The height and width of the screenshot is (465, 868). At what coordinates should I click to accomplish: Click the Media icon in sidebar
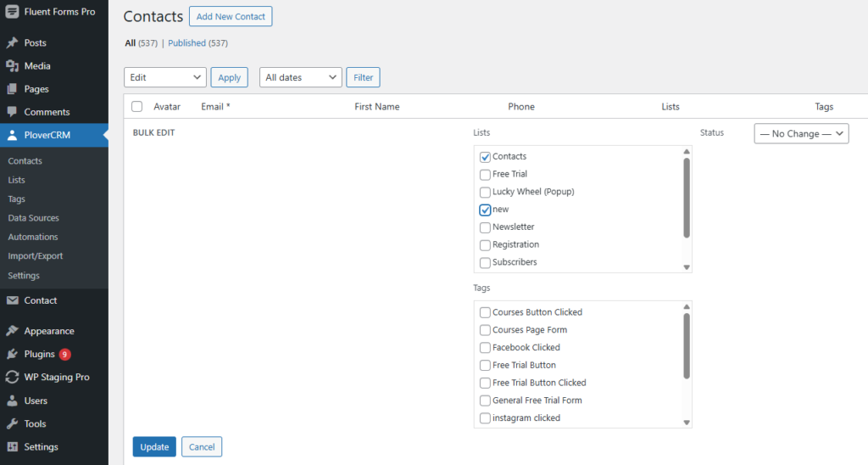[12, 65]
